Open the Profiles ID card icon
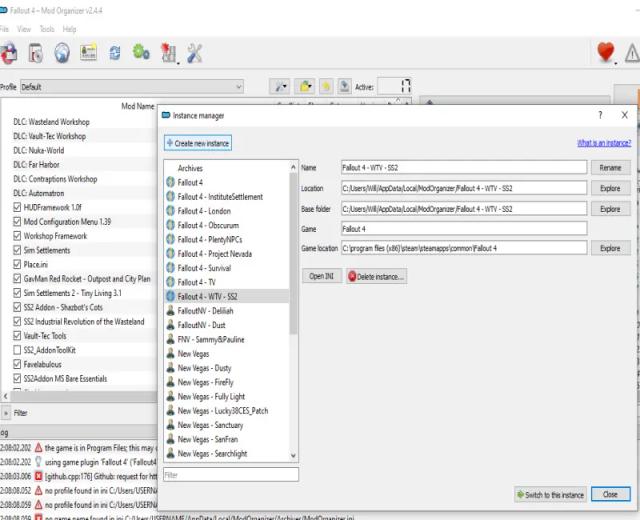This screenshot has height=520, width=640. 88,52
